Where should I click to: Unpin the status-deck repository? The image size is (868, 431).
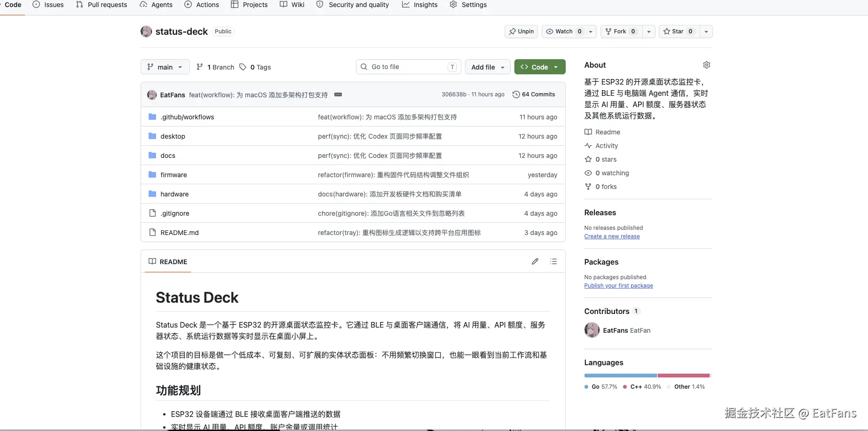pos(521,31)
